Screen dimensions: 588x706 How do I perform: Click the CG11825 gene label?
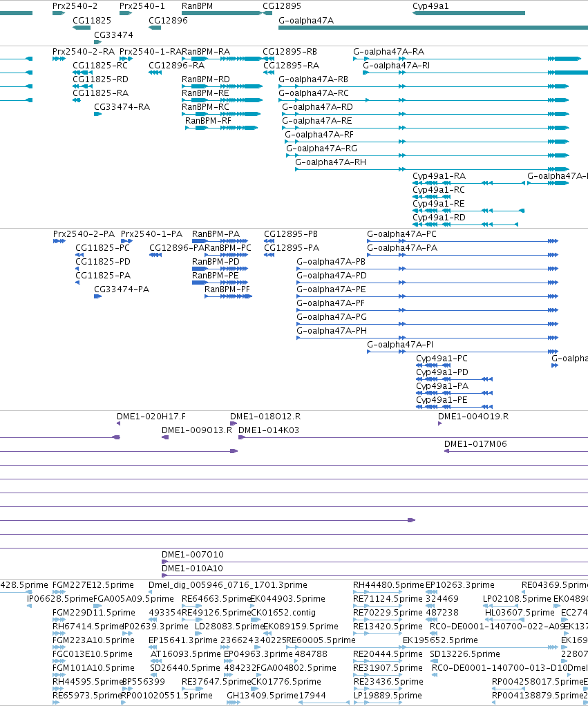(x=92, y=21)
